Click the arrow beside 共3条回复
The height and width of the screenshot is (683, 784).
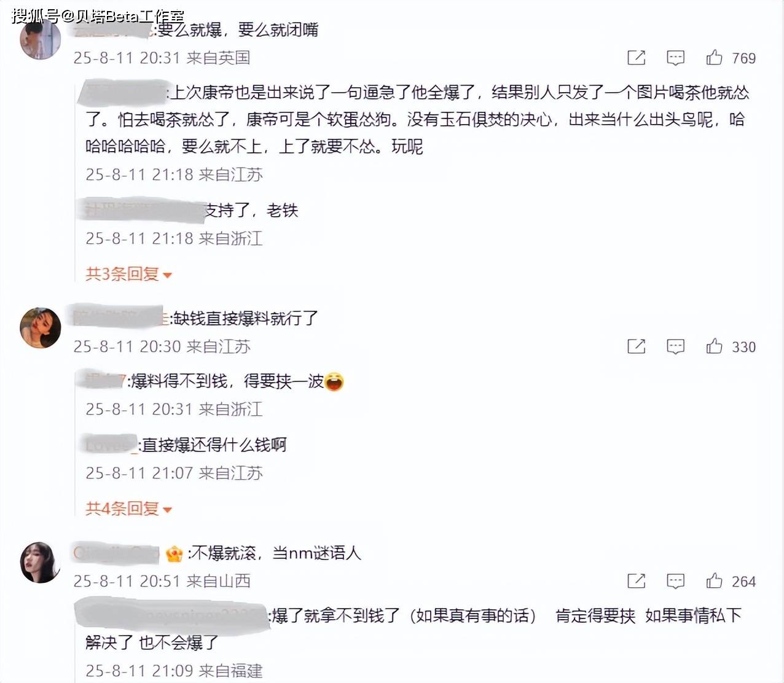tap(167, 275)
